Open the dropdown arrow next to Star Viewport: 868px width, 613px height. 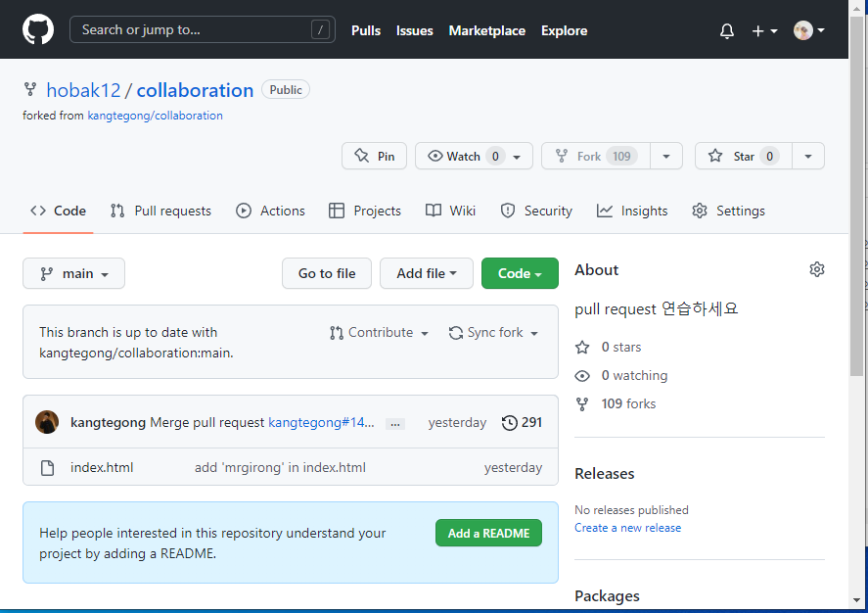point(808,156)
